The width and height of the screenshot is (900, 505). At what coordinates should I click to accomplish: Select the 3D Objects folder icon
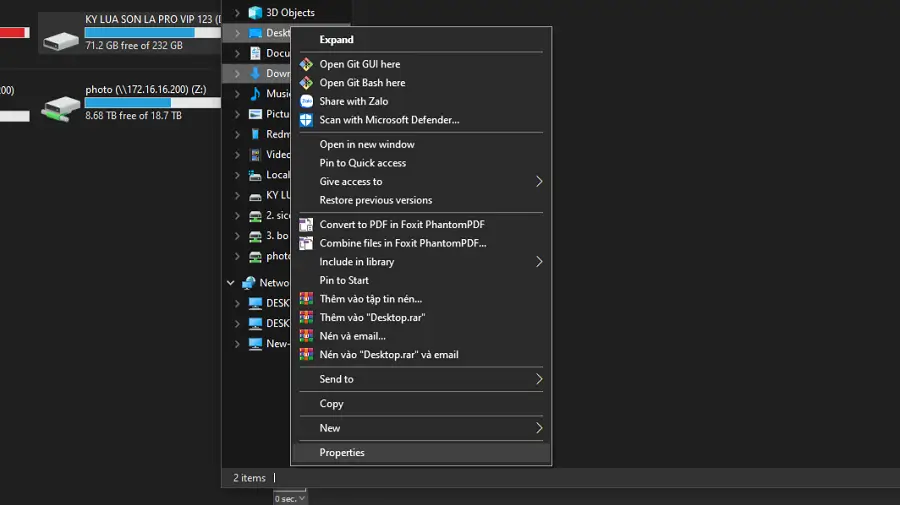255,13
